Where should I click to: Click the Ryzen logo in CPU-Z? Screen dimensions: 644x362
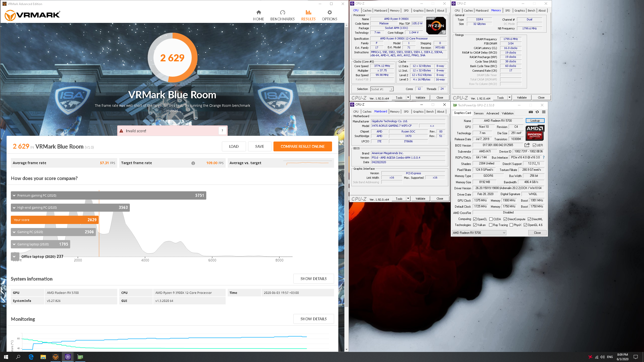436,26
